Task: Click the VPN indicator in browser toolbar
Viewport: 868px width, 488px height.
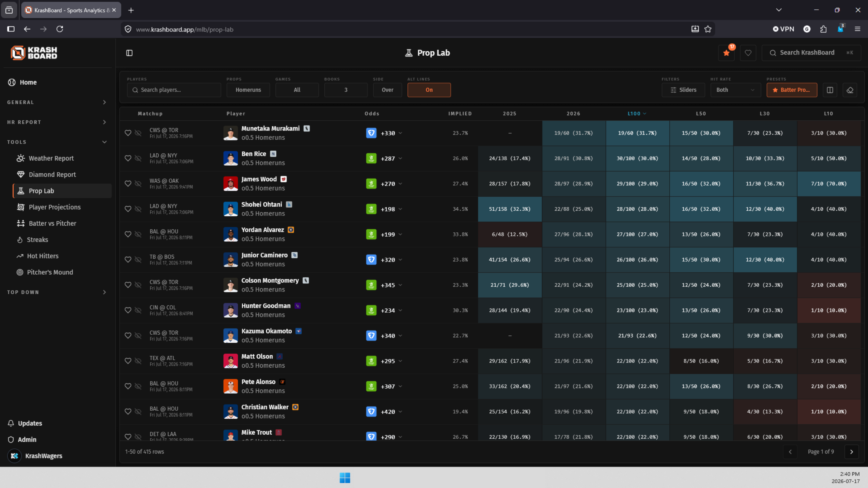Action: tap(783, 29)
